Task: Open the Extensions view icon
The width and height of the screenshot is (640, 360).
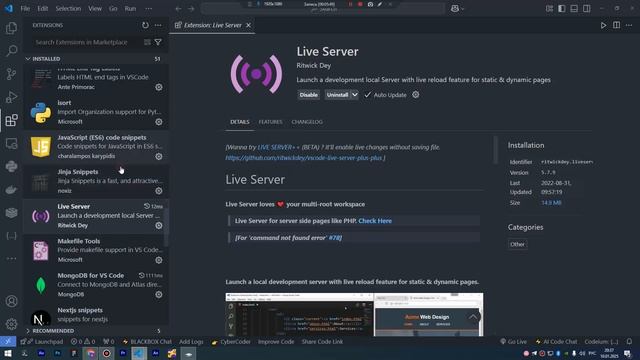Action: [11, 120]
